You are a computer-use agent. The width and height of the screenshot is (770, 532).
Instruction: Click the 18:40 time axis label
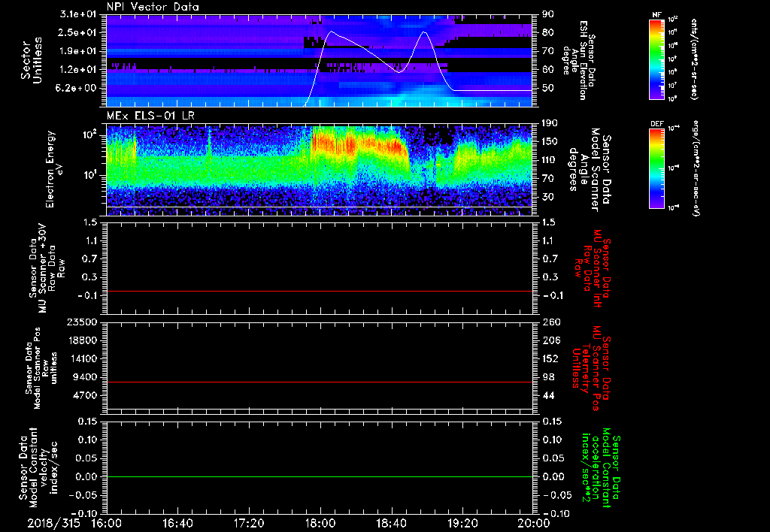point(391,523)
